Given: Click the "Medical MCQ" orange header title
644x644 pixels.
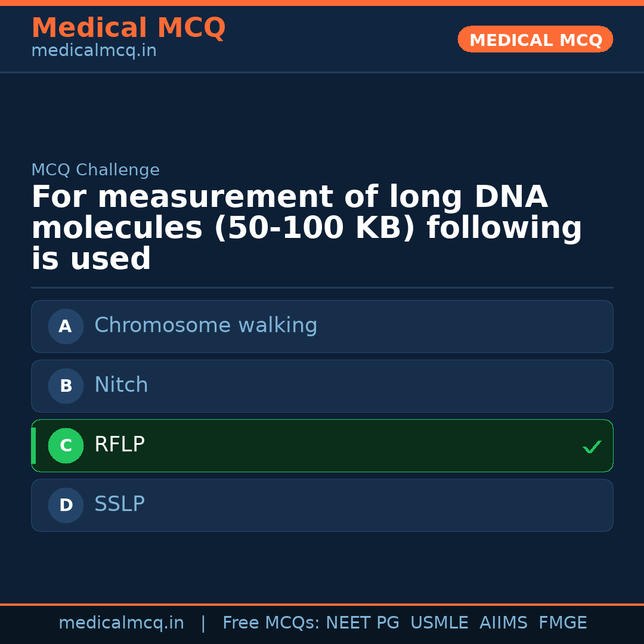Looking at the screenshot, I should point(128,28).
